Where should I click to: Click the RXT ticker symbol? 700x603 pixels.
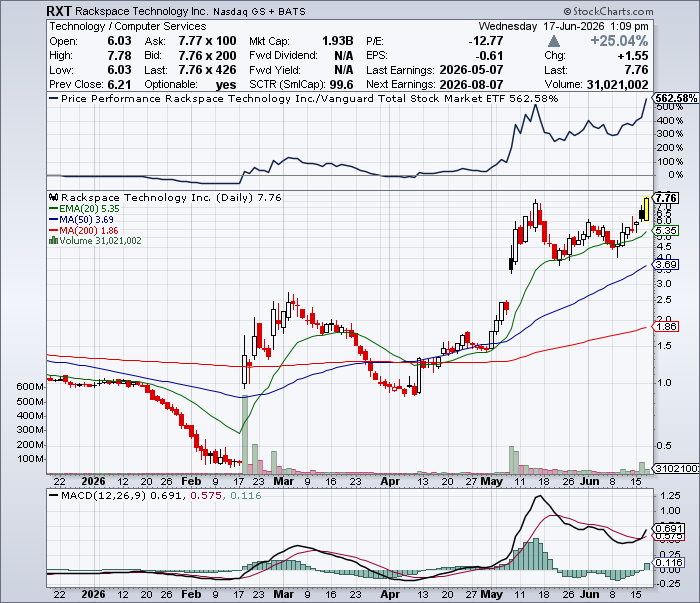(x=59, y=11)
